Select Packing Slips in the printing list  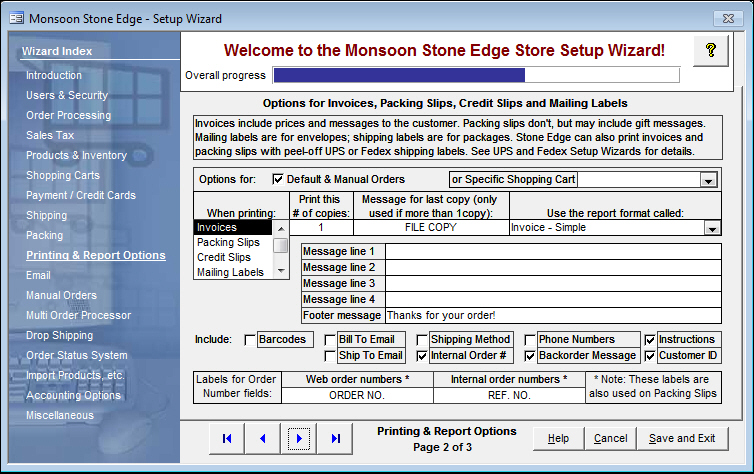(x=228, y=243)
